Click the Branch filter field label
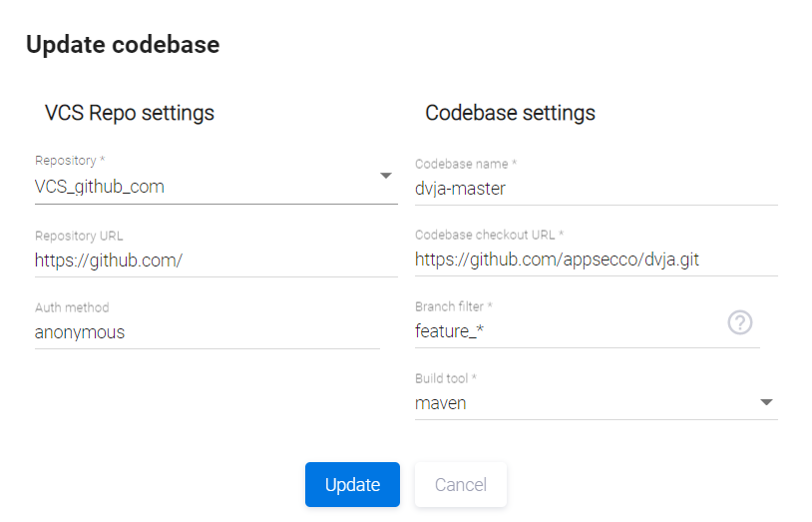 pyautogui.click(x=454, y=306)
